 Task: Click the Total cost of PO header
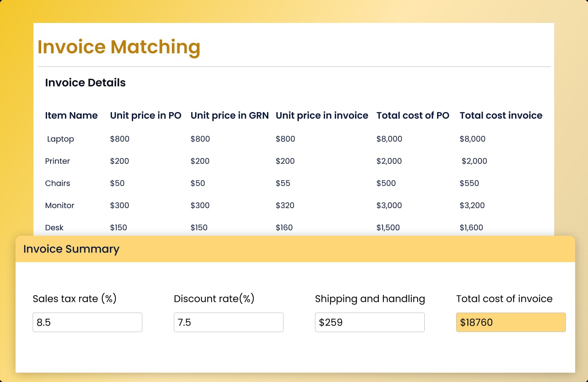coord(413,116)
